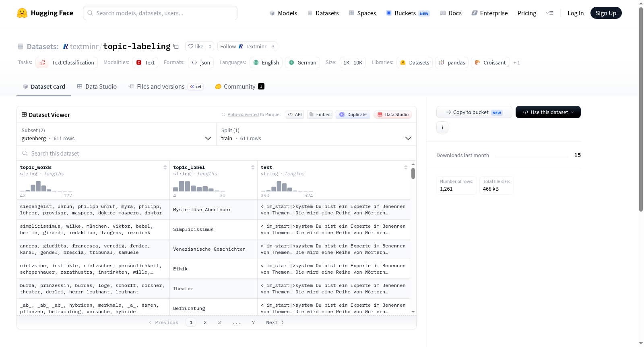Open the Hugging Face home logo
This screenshot has width=644, height=347.
45,13
